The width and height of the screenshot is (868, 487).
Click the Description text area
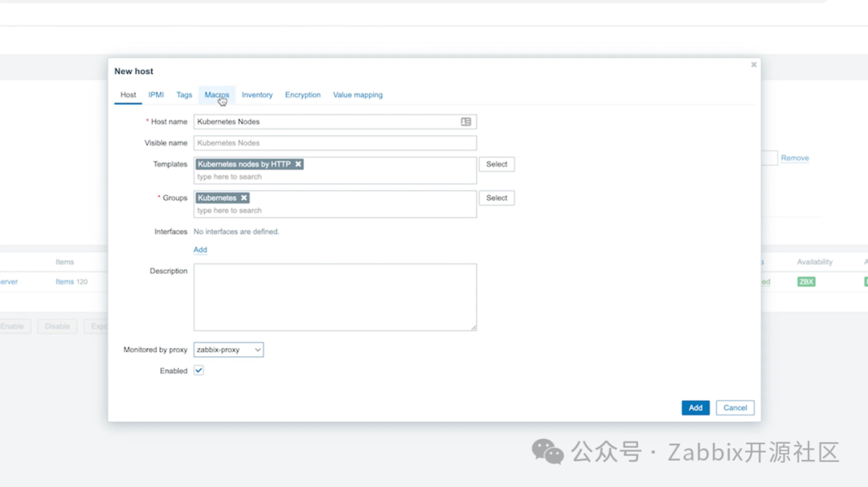pyautogui.click(x=335, y=297)
